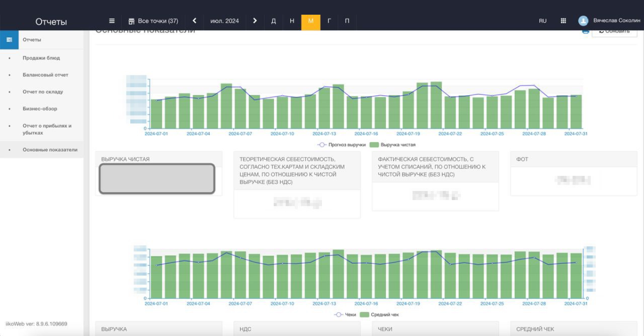Open the apps grid icon
Viewport: 644px width, 336px height.
coord(563,21)
